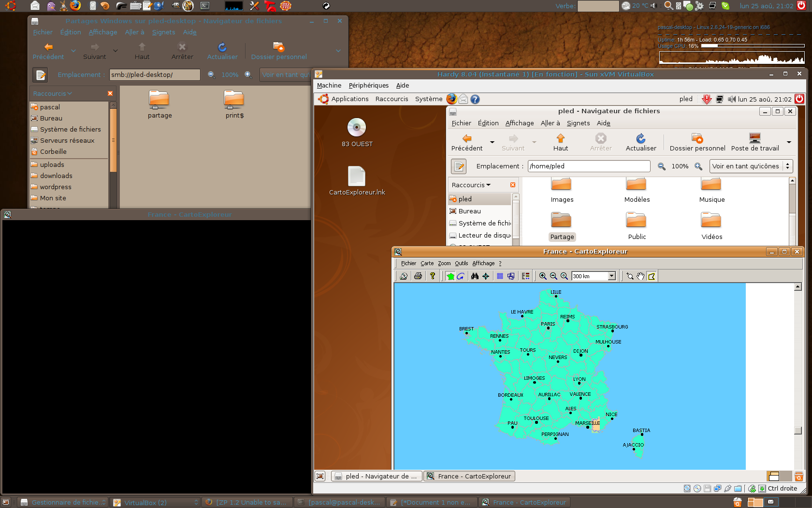The height and width of the screenshot is (508, 812).
Task: Toggle the location edit button in pled navigator
Action: point(459,166)
